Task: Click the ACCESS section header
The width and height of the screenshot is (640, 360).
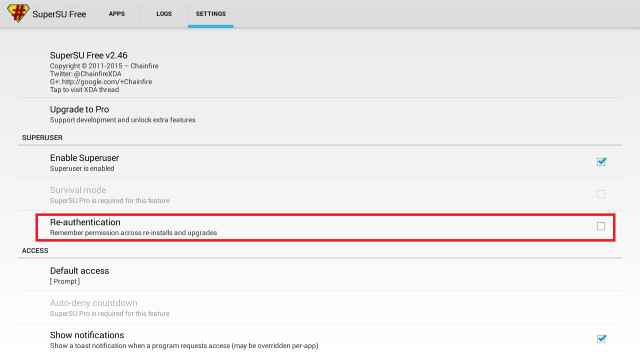Action: (35, 251)
